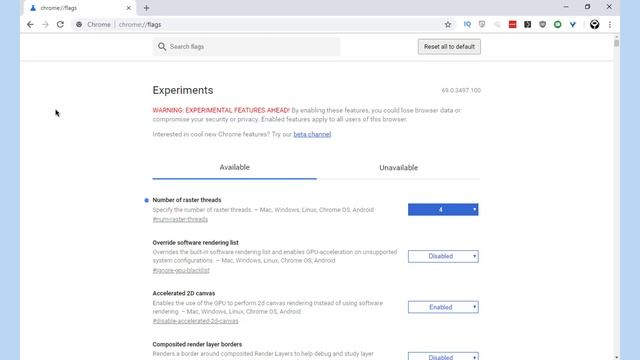The width and height of the screenshot is (640, 360).
Task: Reload the chrome://flags page
Action: pyautogui.click(x=60, y=24)
